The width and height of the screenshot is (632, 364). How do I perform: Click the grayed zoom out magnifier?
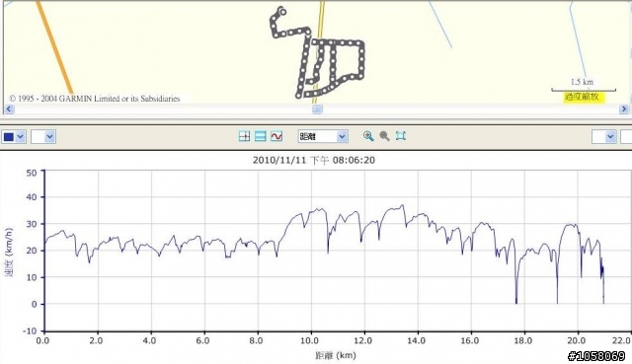tap(384, 136)
